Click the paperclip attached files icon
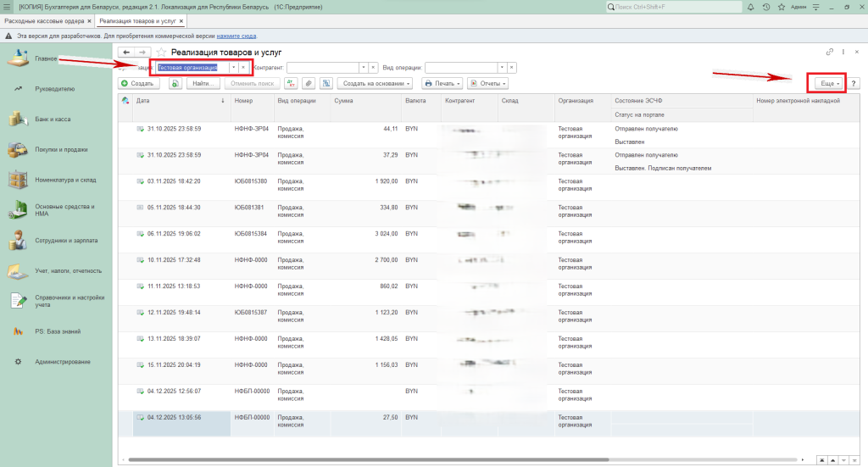868x467 pixels. point(309,84)
